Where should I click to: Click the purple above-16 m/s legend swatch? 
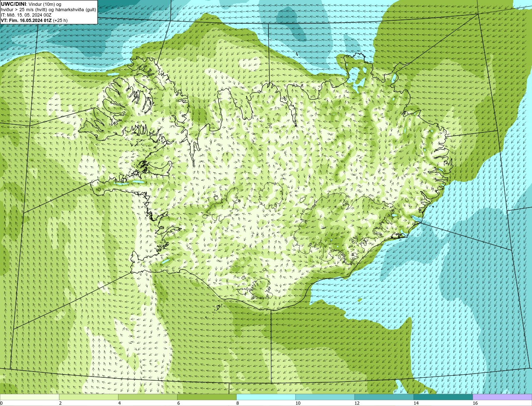(502, 397)
